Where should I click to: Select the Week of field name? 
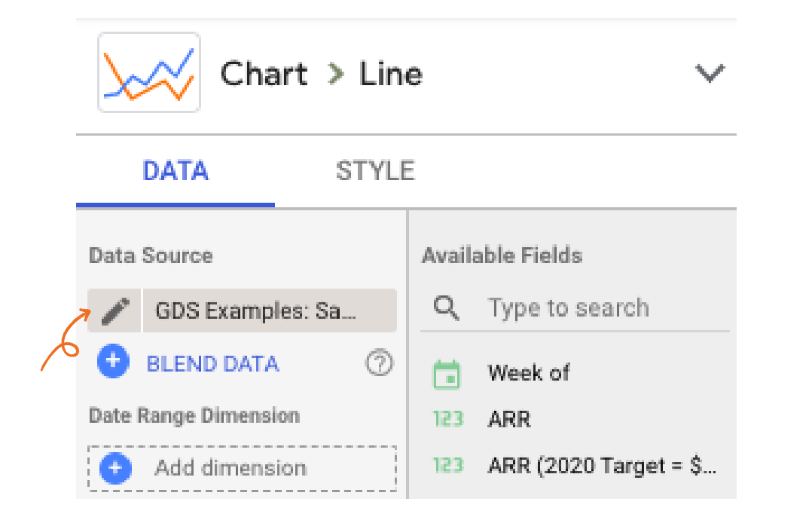click(x=529, y=373)
